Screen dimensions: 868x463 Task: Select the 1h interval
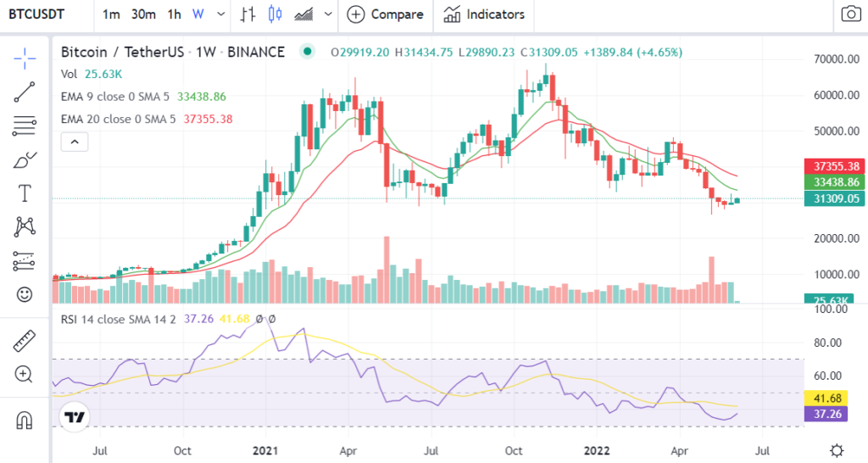tap(175, 14)
